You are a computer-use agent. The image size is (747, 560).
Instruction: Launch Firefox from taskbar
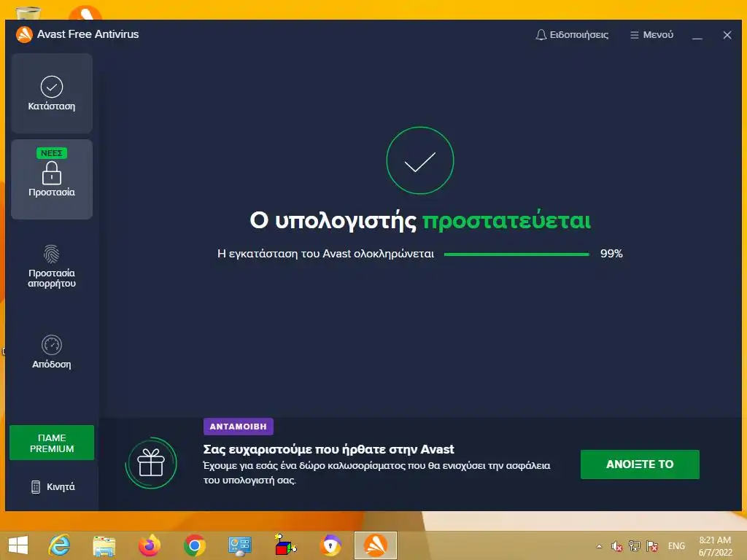[x=149, y=545]
